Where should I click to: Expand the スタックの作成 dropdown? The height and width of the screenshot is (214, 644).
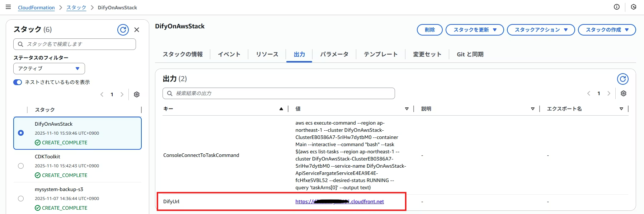tap(607, 30)
